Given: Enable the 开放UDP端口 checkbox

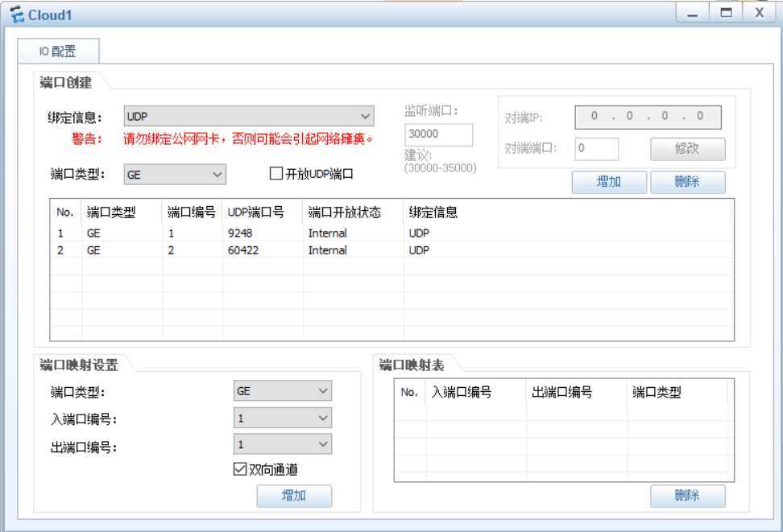Looking at the screenshot, I should pyautogui.click(x=275, y=173).
